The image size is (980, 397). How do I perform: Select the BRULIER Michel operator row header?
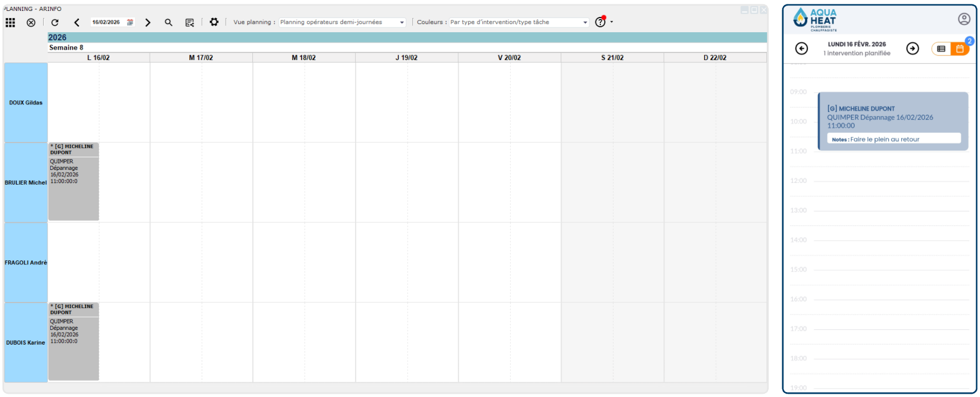click(x=26, y=182)
